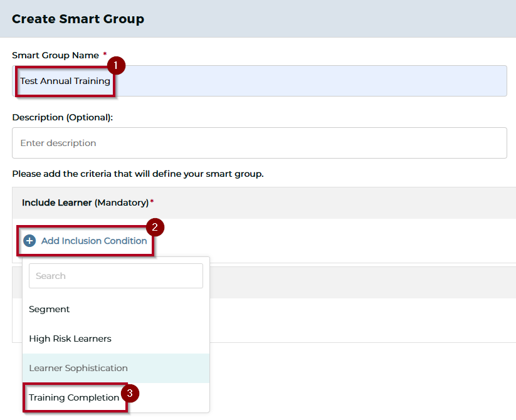Click the Smart Group Name label
Screen dimensions: 516x420
[55, 55]
